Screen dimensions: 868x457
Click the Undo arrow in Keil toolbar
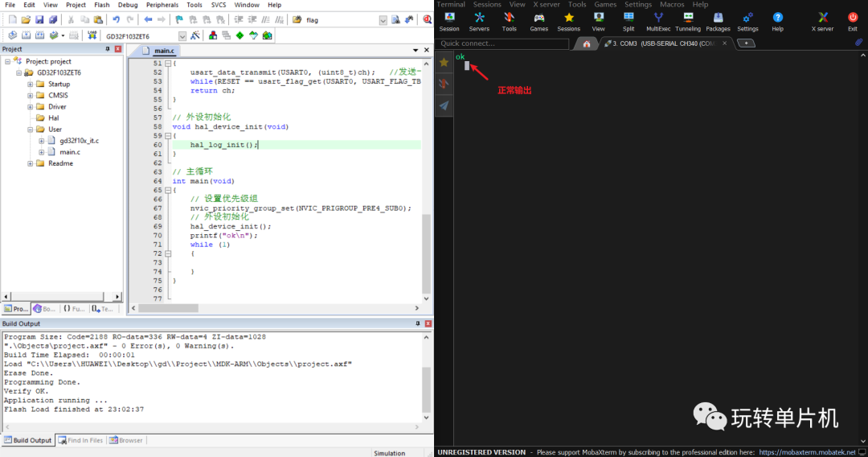[116, 19]
